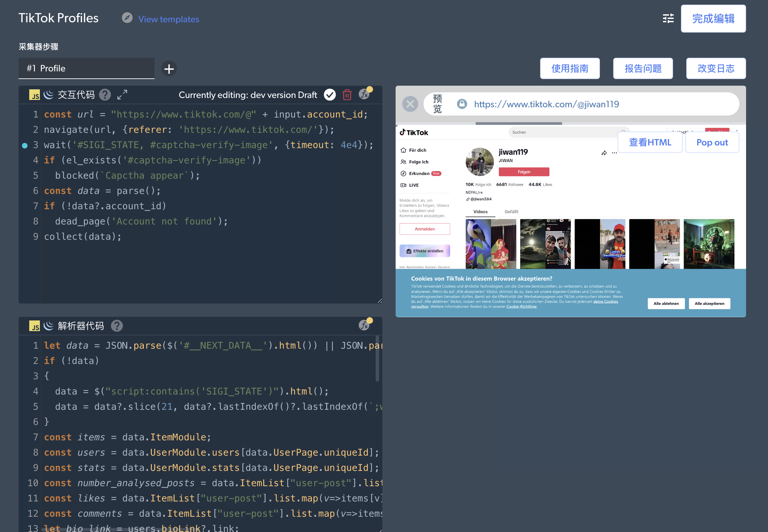Screen dimensions: 768x532
Task: Click share arrow icon on jiwan119 profile
Action: click(x=604, y=153)
